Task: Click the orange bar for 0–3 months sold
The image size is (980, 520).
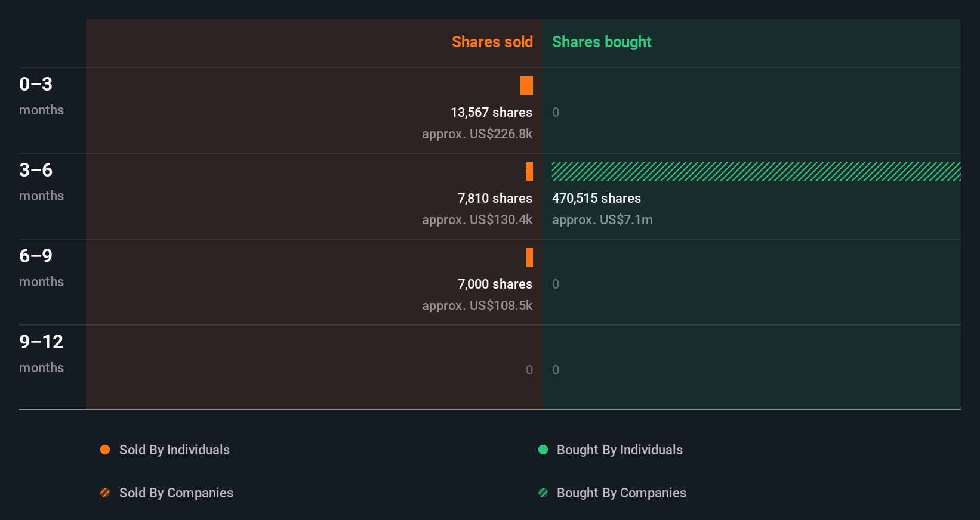Action: coord(526,86)
